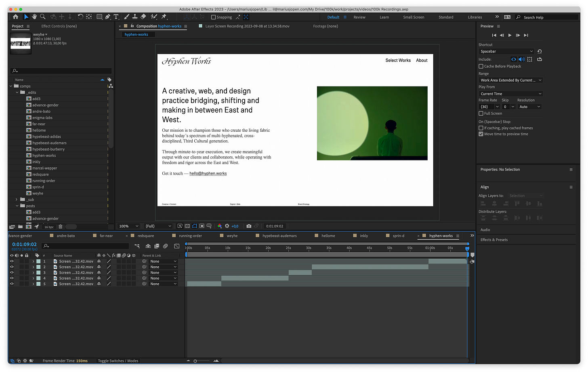Open the 100% magnification dropdown

(x=129, y=226)
